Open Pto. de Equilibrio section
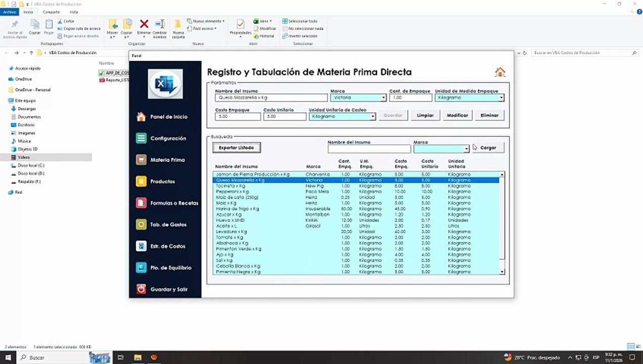Image resolution: width=643 pixels, height=364 pixels. [x=164, y=267]
